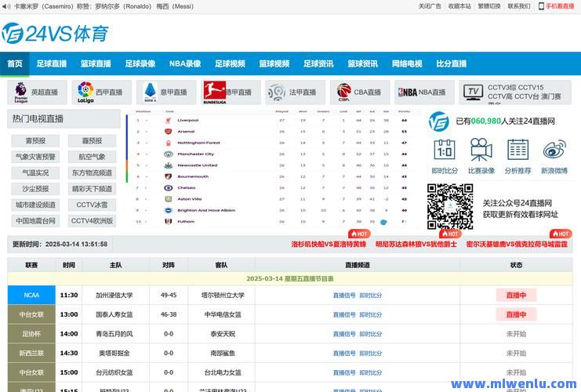Click 繁體切換 link
Viewport: 581px width, 392px height.
tap(489, 6)
